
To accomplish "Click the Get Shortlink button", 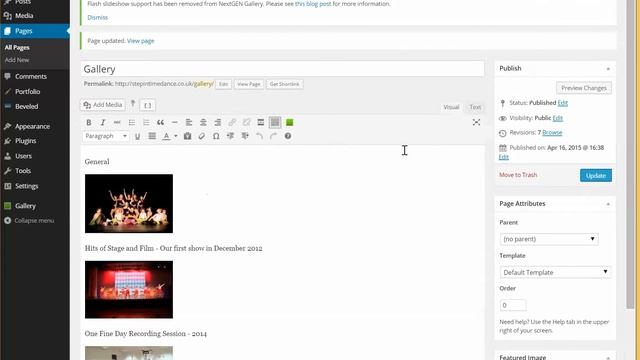I will click(x=284, y=84).
